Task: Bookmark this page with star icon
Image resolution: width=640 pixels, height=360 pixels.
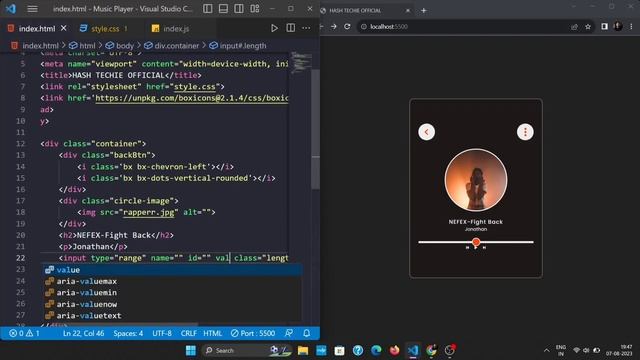Action: [x=588, y=27]
